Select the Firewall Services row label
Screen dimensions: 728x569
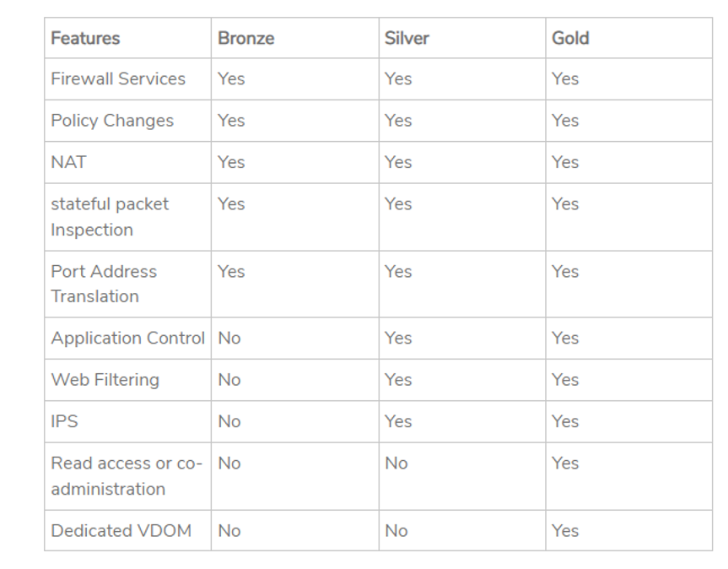point(118,79)
